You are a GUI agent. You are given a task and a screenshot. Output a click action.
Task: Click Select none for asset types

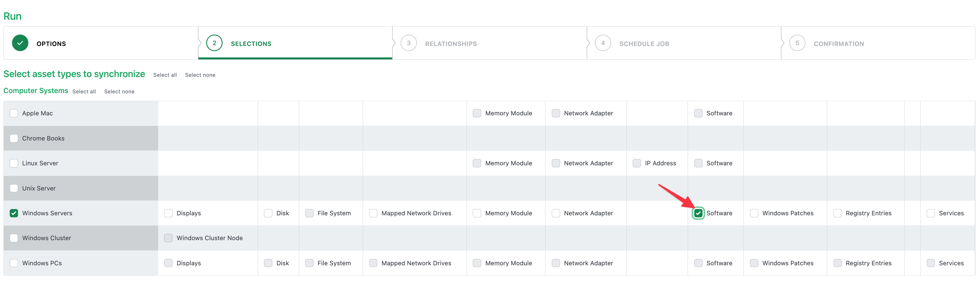[200, 75]
